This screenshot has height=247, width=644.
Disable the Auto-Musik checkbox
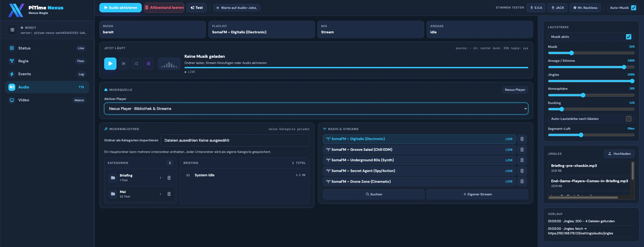pyautogui.click(x=634, y=8)
